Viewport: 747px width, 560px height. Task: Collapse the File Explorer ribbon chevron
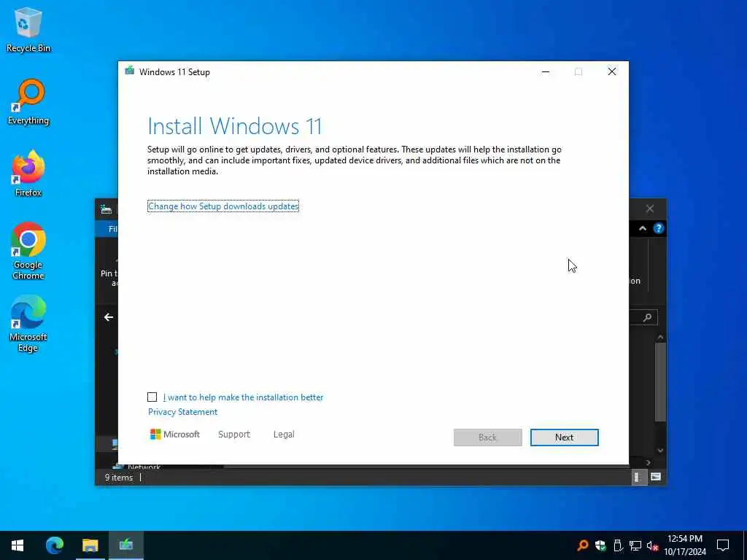point(643,228)
